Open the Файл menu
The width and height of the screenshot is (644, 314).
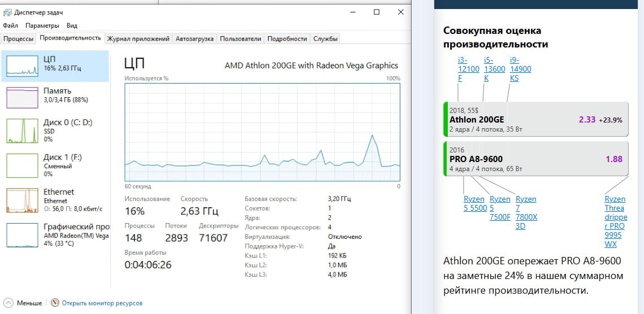click(10, 25)
